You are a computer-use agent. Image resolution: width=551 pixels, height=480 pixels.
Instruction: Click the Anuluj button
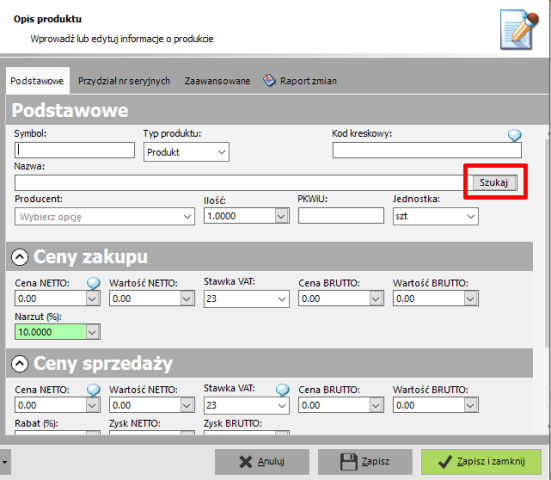pos(262,461)
